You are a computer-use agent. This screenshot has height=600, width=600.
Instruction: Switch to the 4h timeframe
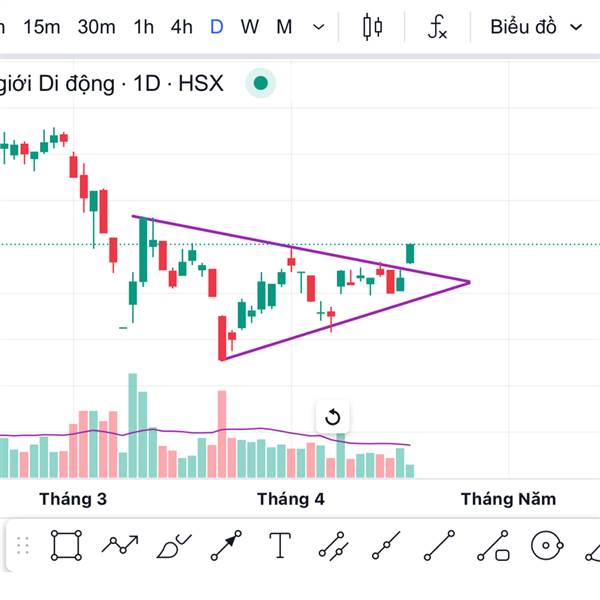tap(181, 27)
